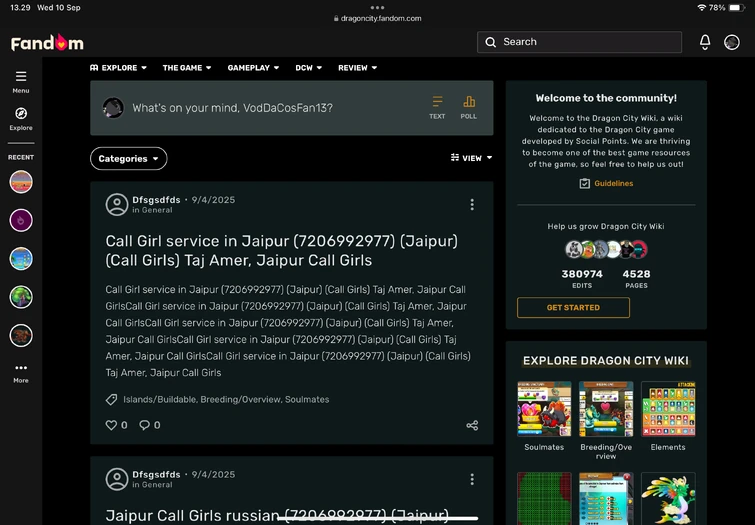Click the search magnifier icon
This screenshot has width=755, height=525.
(x=491, y=42)
